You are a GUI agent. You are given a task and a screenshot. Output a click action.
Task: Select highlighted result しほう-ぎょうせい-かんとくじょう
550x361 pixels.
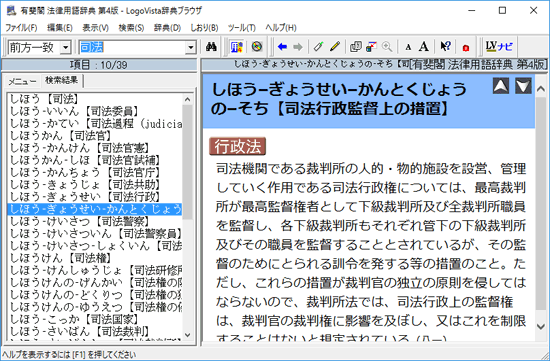(x=95, y=209)
